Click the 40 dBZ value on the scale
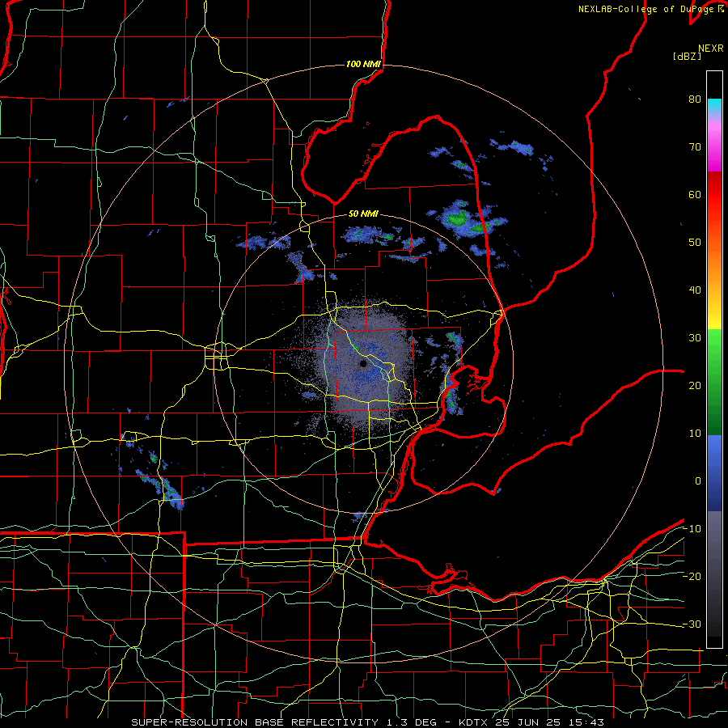Screen dimensions: 728x728 695,290
